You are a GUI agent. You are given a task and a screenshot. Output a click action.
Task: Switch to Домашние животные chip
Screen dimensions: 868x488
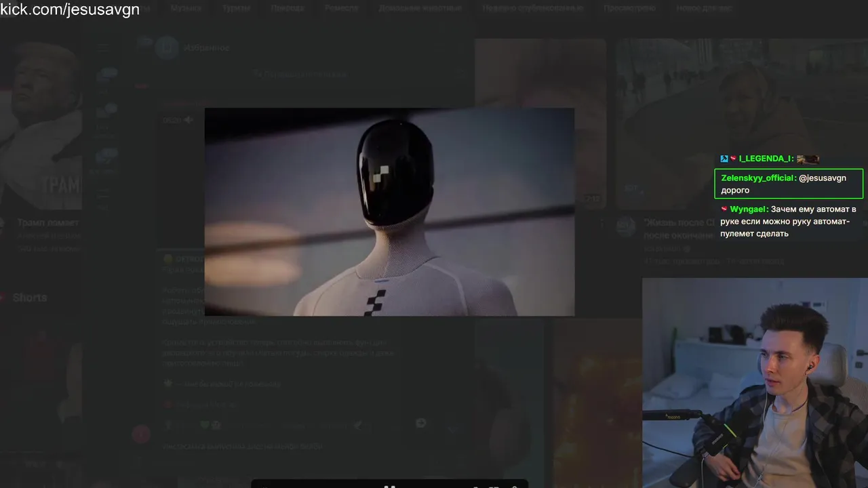coord(420,8)
